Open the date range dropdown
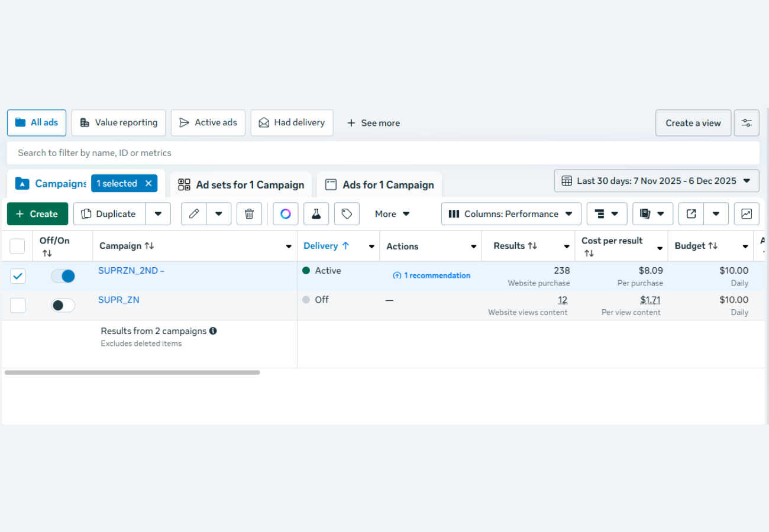769x532 pixels. 656,181
